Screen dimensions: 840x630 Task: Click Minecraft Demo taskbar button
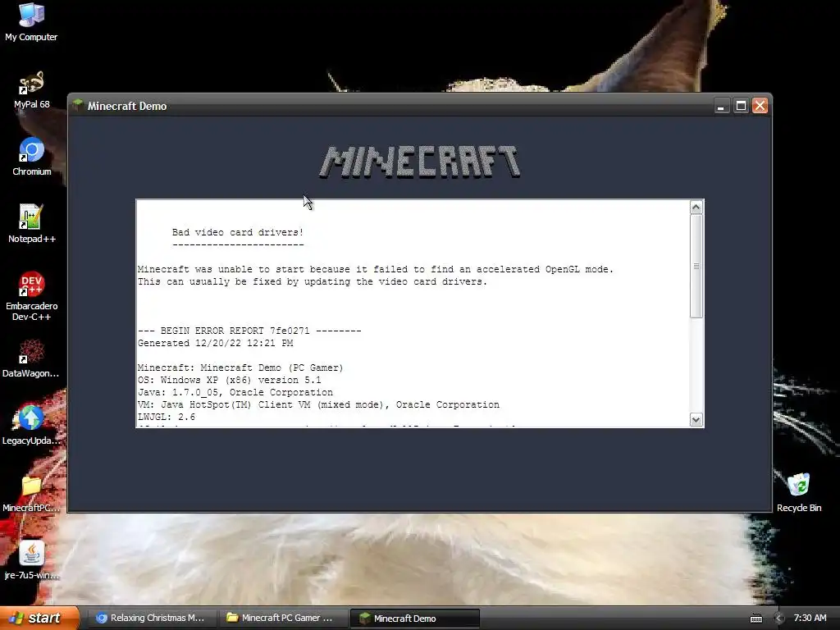(414, 618)
